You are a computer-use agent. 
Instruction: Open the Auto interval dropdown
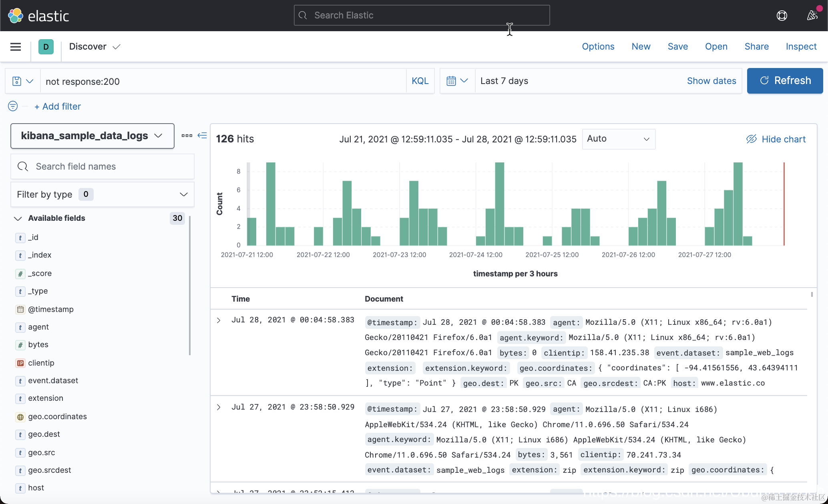[x=619, y=139]
